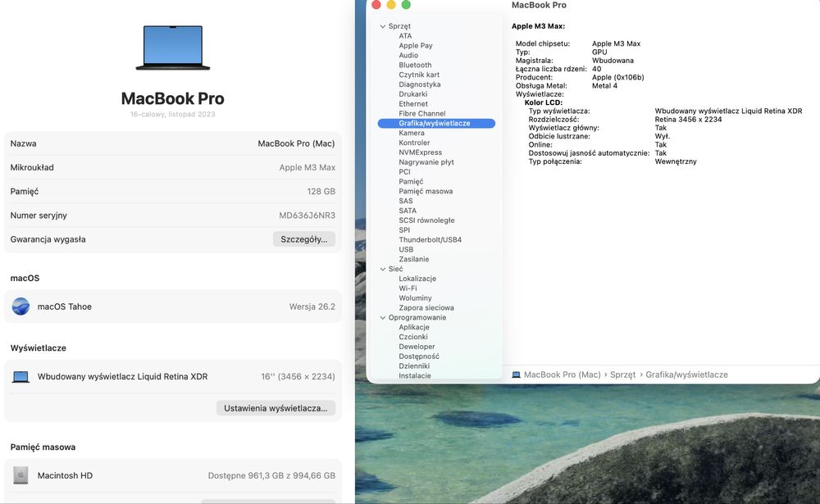Open the Szczegóły… warranty button
Viewport: 820px width, 504px height.
[304, 239]
